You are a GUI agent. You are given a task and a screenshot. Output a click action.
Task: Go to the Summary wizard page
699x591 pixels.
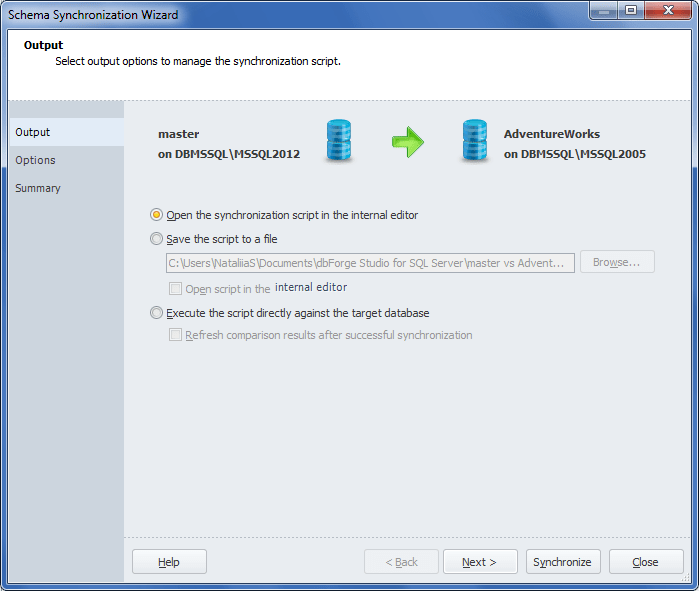pyautogui.click(x=67, y=188)
